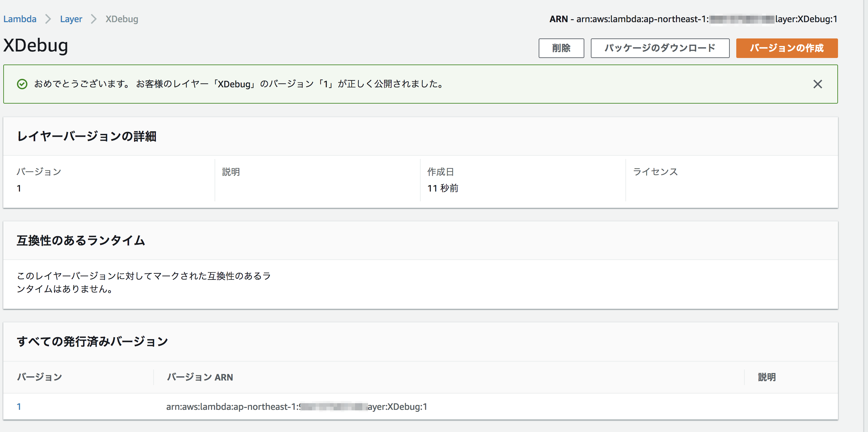
Task: Dismiss the layer published success notification
Action: pyautogui.click(x=818, y=84)
